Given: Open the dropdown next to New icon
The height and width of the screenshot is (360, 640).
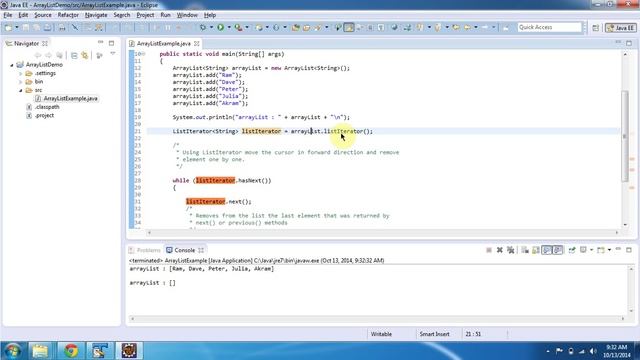Looking at the screenshot, I should tap(17, 27).
